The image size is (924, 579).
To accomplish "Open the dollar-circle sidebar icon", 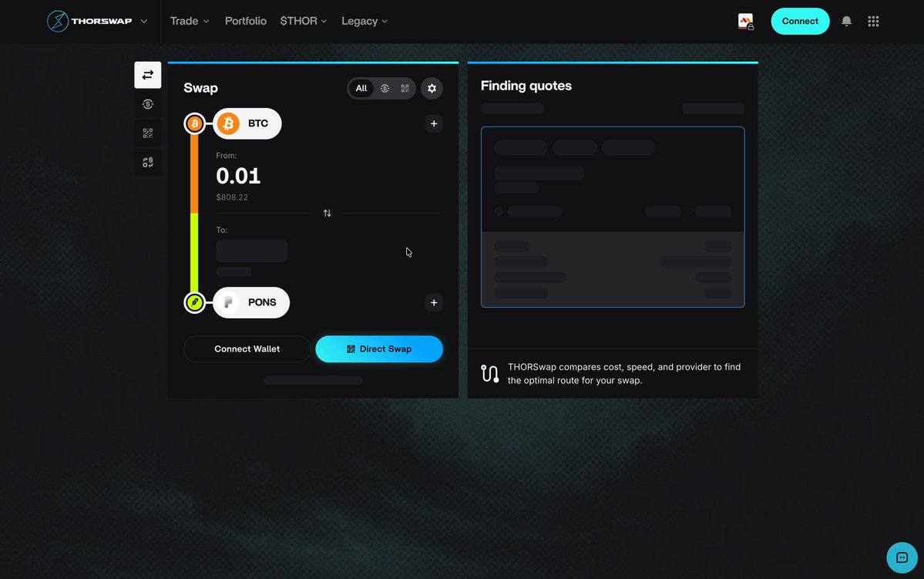I will point(148,104).
